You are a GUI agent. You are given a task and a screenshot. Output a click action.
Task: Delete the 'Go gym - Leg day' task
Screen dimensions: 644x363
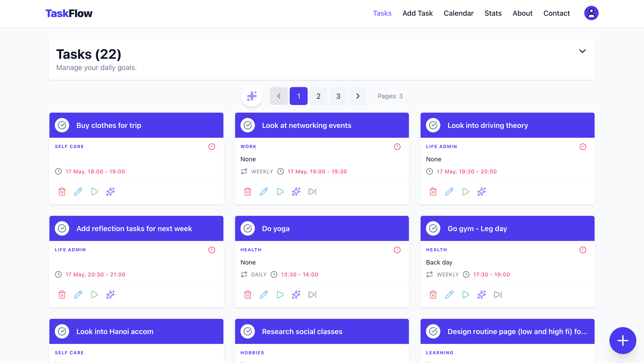click(x=433, y=295)
